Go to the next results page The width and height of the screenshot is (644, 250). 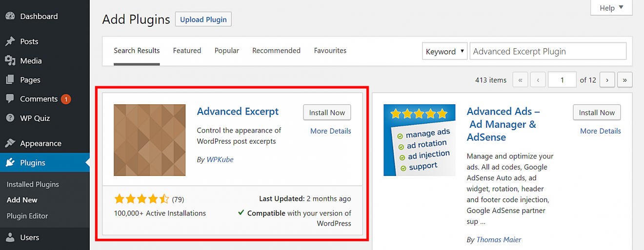click(x=607, y=80)
